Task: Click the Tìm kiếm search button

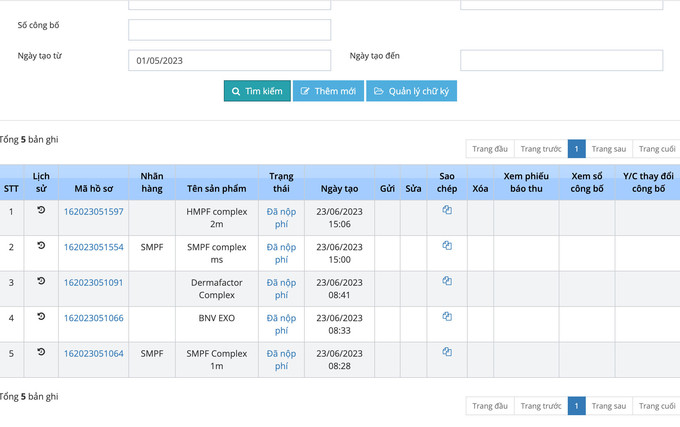Action: [x=257, y=91]
